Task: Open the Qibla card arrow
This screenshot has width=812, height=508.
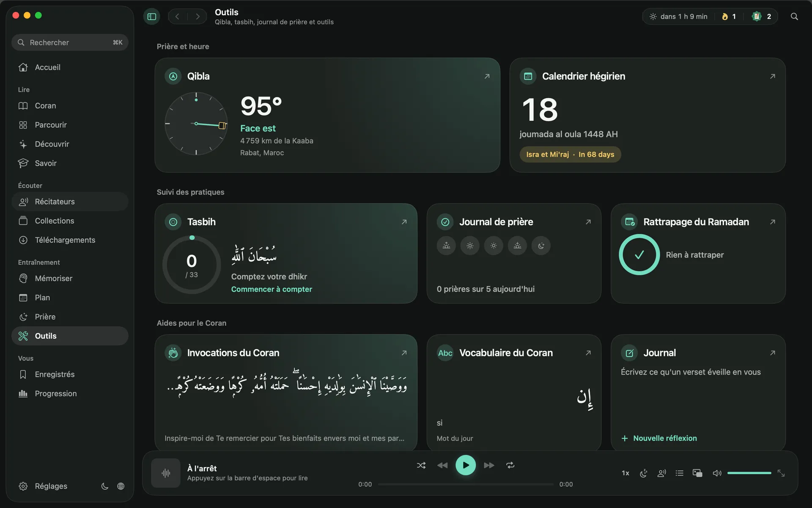Action: tap(487, 76)
